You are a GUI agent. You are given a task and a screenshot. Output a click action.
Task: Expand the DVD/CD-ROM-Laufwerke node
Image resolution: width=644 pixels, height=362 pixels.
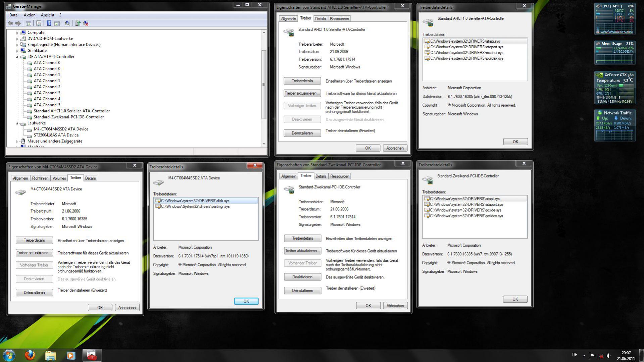[17, 39]
